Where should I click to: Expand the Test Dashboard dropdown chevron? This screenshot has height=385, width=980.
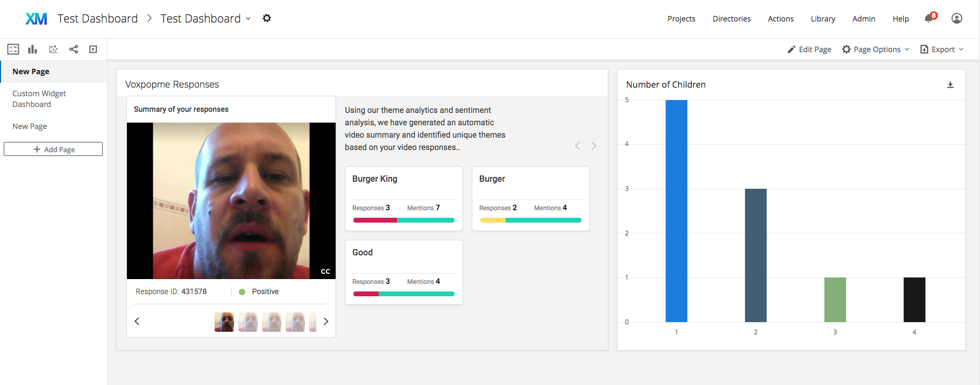click(x=248, y=19)
